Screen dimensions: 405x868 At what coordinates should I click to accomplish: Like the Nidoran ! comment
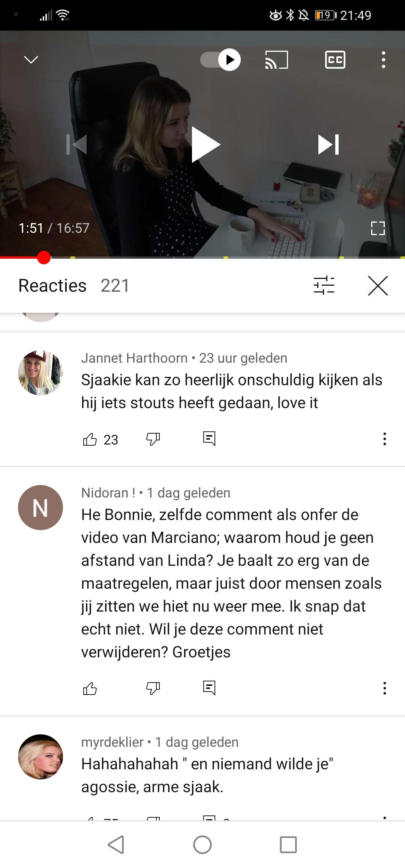[90, 688]
